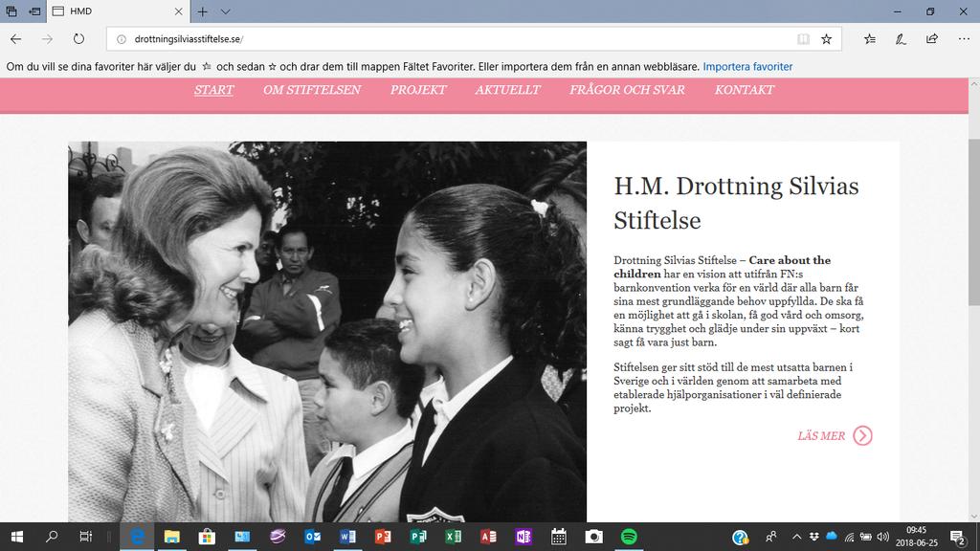Open Add notes pen icon
The width and height of the screenshot is (980, 551).
(901, 38)
